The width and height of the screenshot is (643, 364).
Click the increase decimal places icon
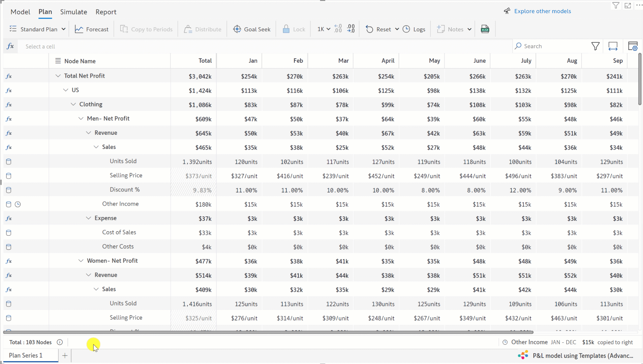338,29
